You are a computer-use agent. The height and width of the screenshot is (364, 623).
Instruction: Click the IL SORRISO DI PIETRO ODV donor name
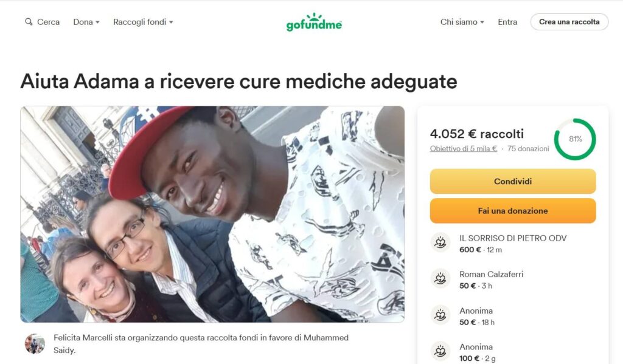tap(513, 238)
